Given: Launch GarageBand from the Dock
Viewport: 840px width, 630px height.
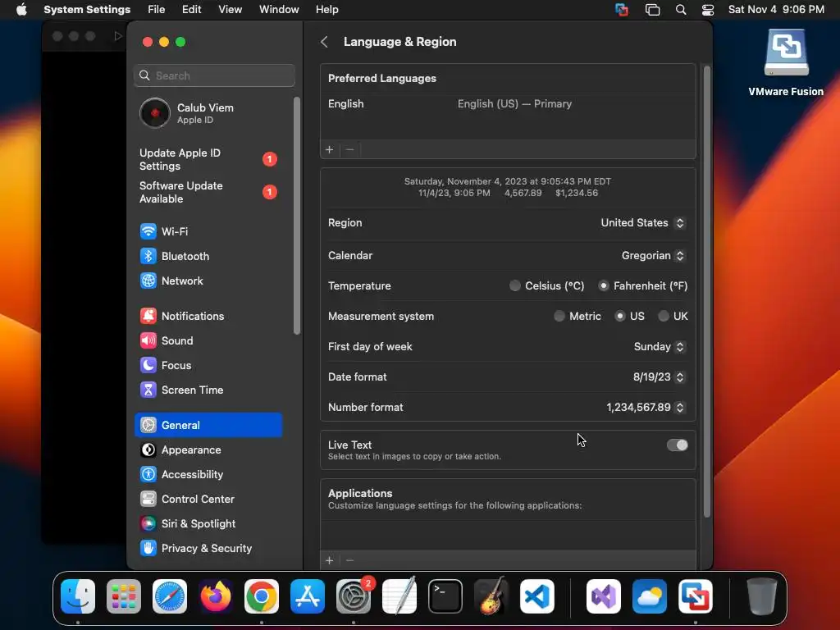Looking at the screenshot, I should (491, 596).
